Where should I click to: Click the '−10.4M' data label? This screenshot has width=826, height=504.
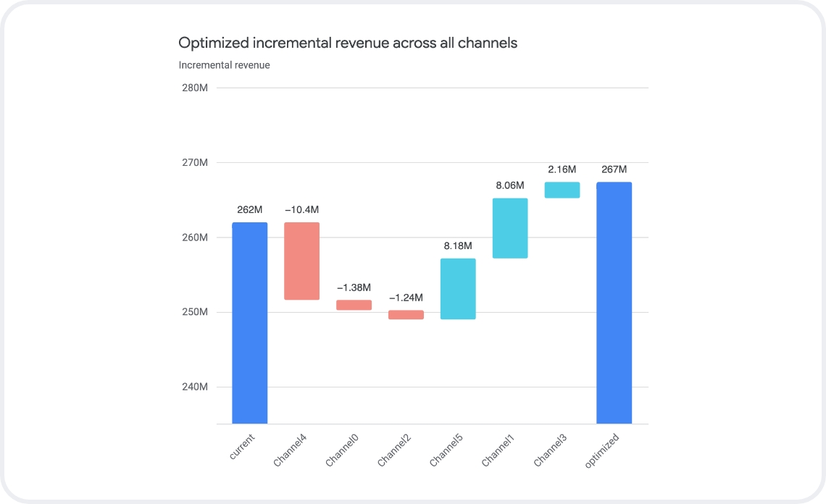click(x=302, y=209)
